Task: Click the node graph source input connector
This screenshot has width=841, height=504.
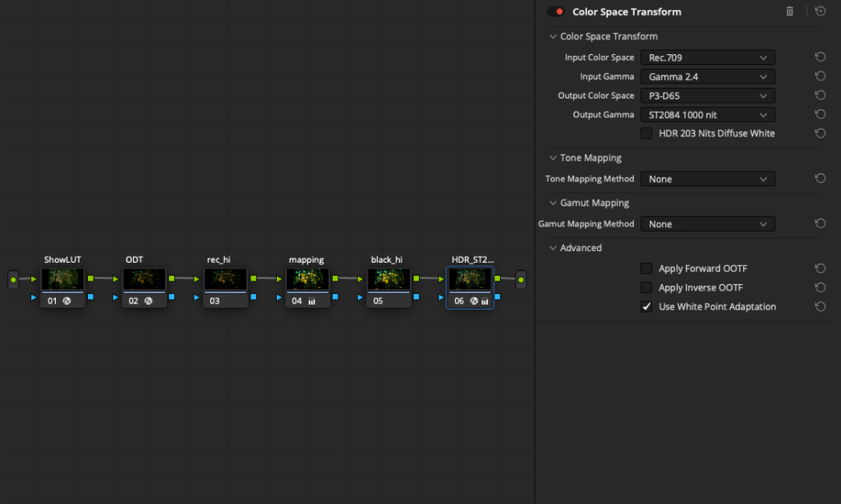Action: pos(13,279)
